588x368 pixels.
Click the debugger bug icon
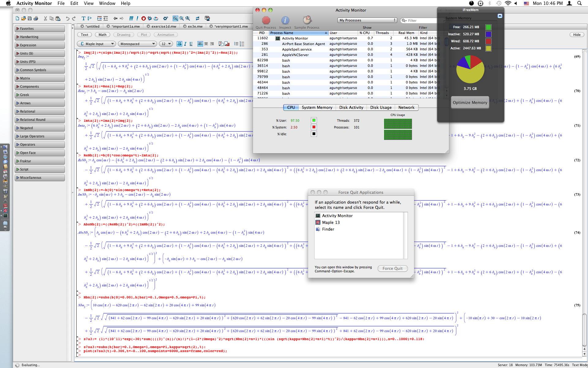[150, 18]
